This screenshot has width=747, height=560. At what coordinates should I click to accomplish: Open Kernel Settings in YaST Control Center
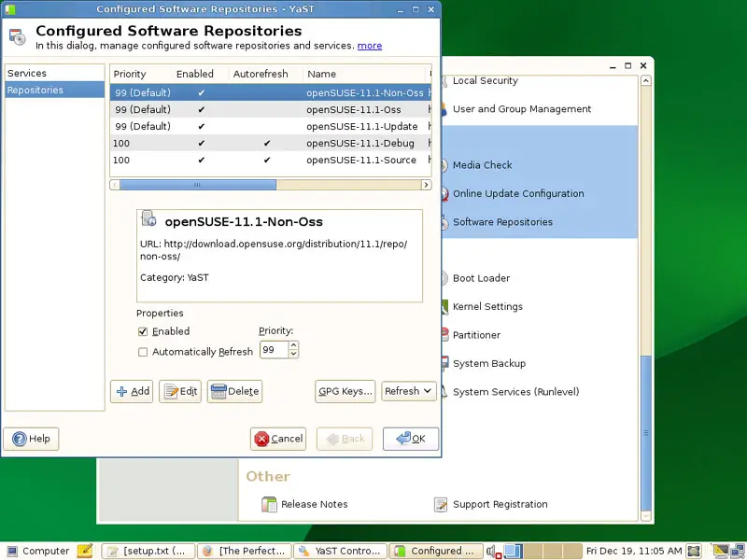[x=487, y=307]
